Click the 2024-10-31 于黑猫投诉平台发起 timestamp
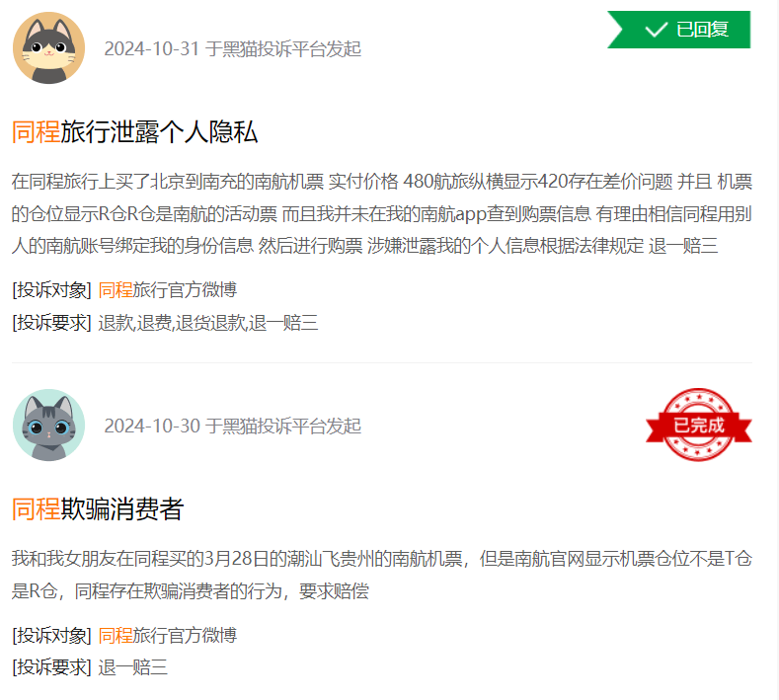Viewport: 779px width, 700px height. coord(232,48)
